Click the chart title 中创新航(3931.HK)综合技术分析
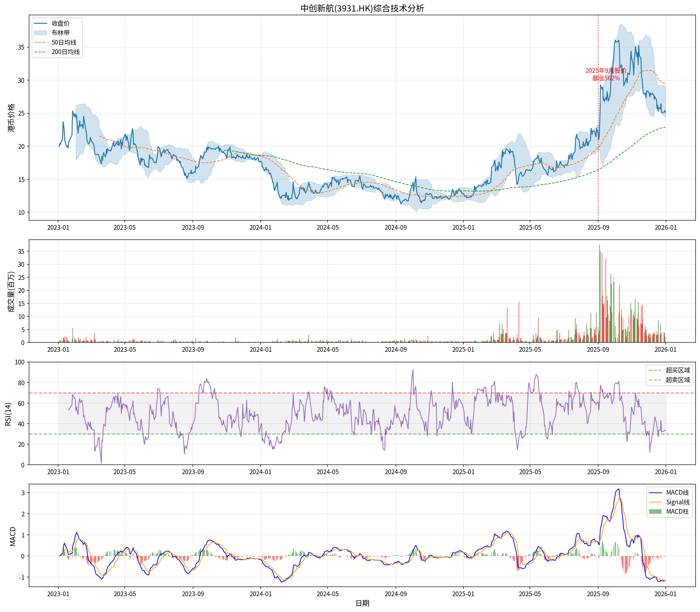 click(x=362, y=8)
